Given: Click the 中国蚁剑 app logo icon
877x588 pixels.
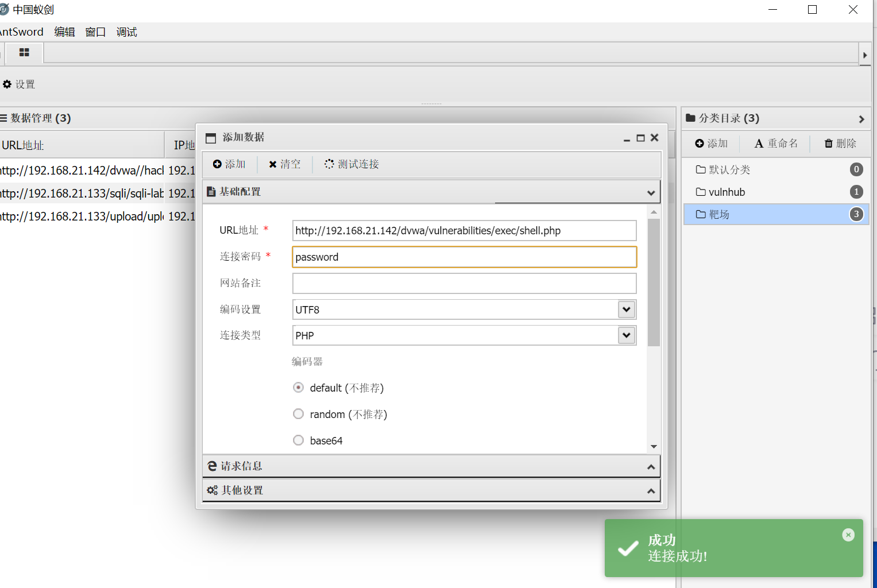Looking at the screenshot, I should (x=3, y=9).
